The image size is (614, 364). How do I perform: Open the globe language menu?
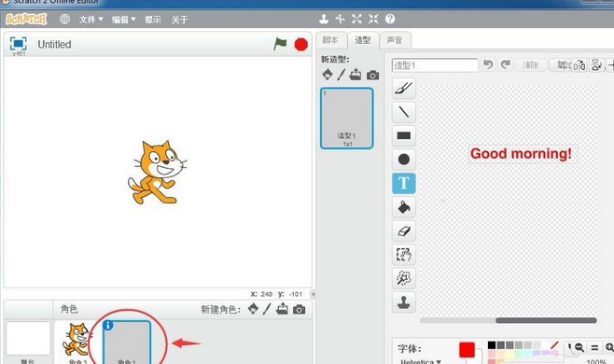[x=64, y=19]
